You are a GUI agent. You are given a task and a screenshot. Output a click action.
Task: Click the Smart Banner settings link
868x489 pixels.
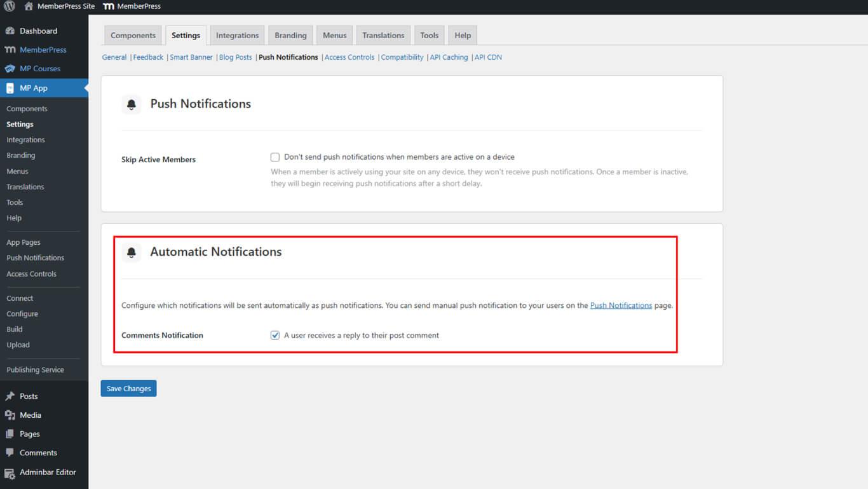click(x=191, y=57)
